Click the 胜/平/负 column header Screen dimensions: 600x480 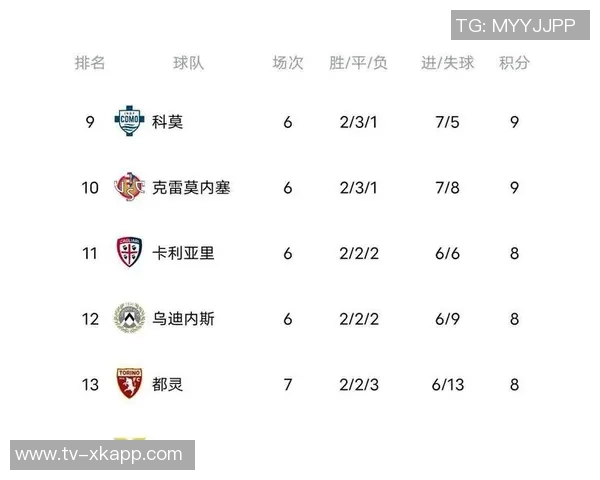tap(357, 63)
